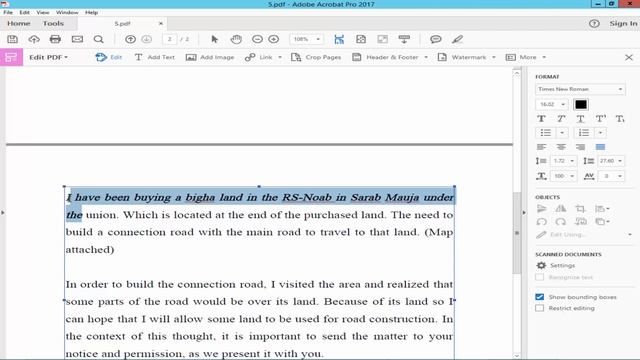Apply underline text formatting
The width and height of the screenshot is (640, 360).
[x=580, y=119]
